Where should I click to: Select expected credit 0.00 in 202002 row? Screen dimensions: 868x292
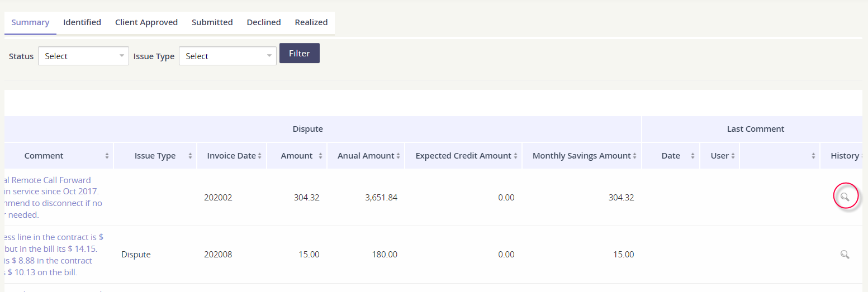click(506, 197)
